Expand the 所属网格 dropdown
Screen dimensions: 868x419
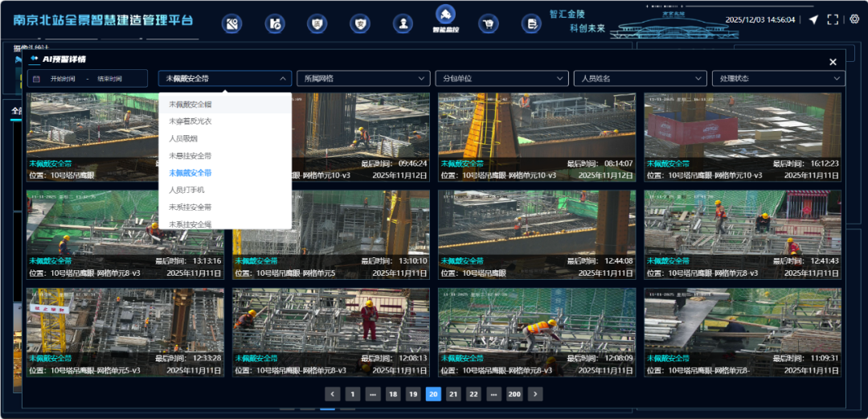363,79
